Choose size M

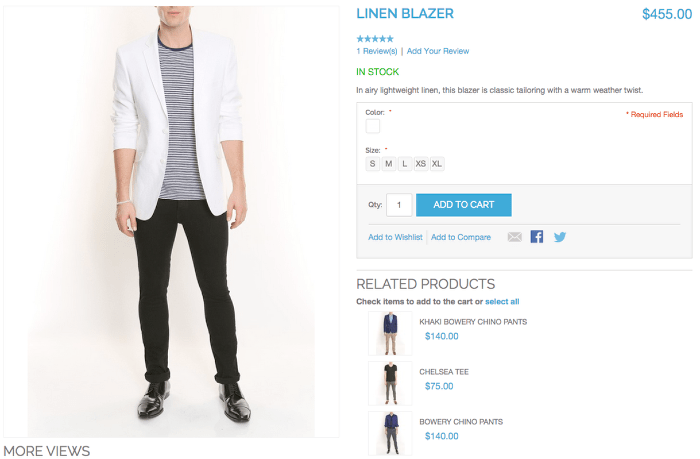click(x=388, y=164)
